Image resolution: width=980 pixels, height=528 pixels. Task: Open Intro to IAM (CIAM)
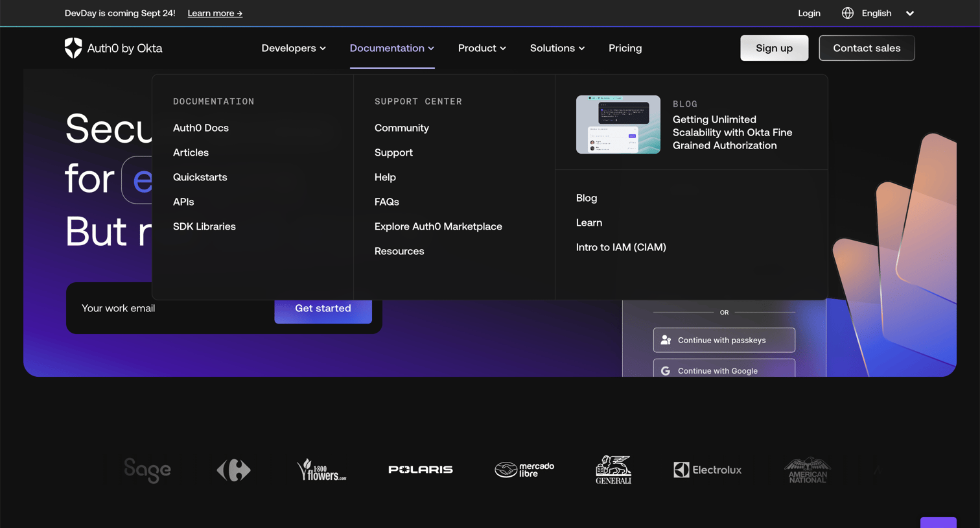[x=621, y=247]
